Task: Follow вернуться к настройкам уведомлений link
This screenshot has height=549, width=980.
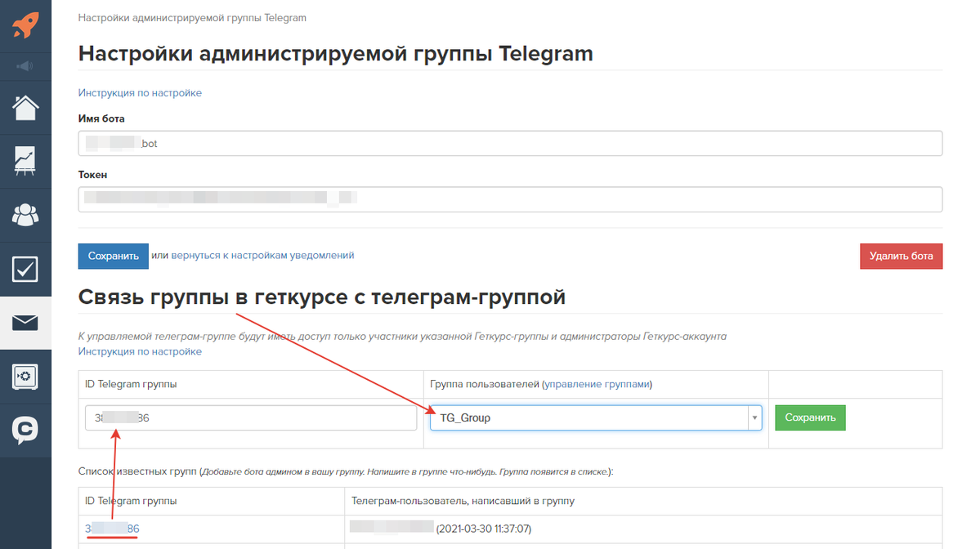Action: [262, 256]
